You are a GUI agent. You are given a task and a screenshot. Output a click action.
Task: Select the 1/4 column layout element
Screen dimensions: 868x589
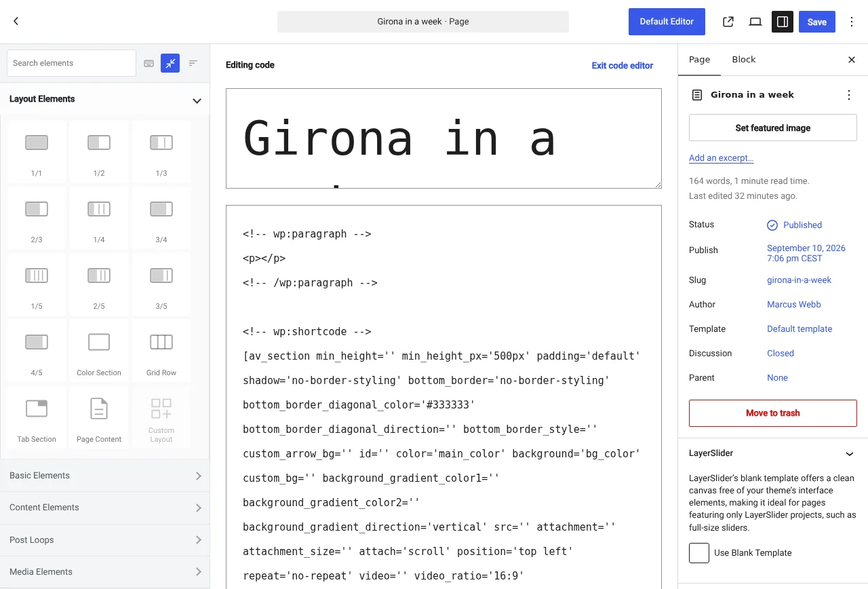pyautogui.click(x=99, y=218)
